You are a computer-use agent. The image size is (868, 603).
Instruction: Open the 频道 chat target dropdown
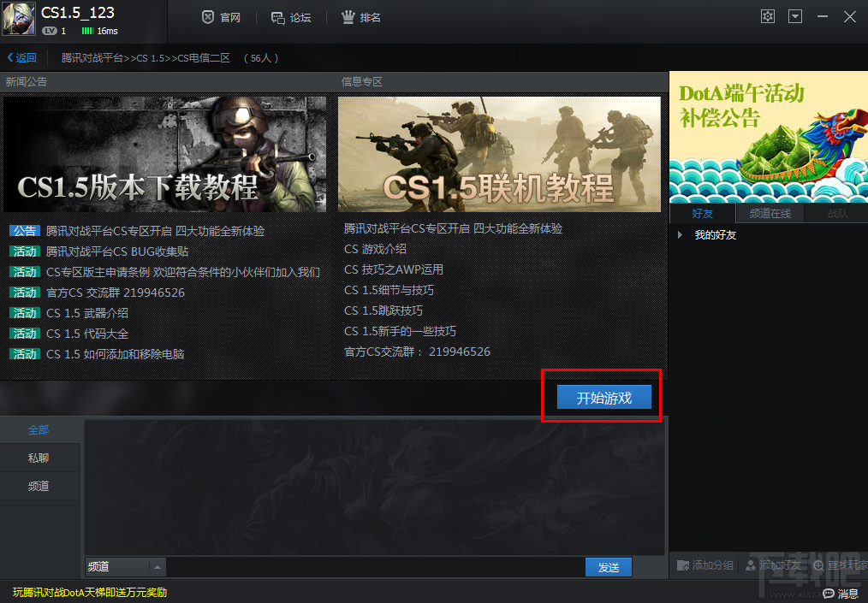125,566
